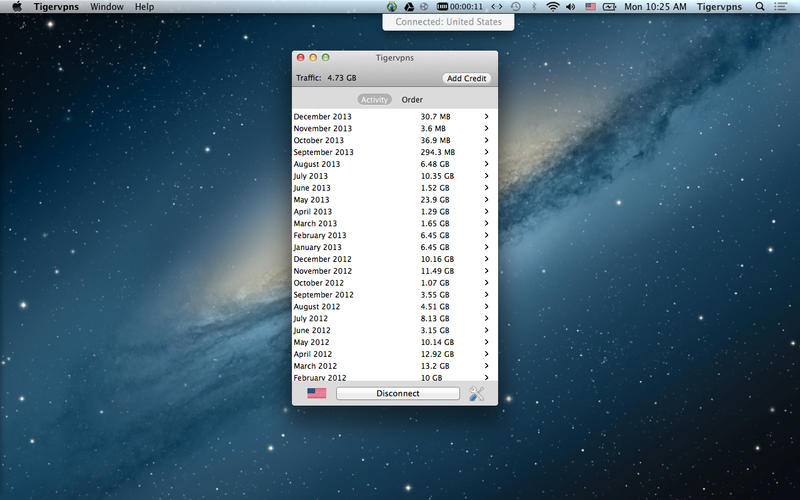Open Time Machine menu bar icon
Viewport: 800px width, 500px height.
[x=516, y=7]
